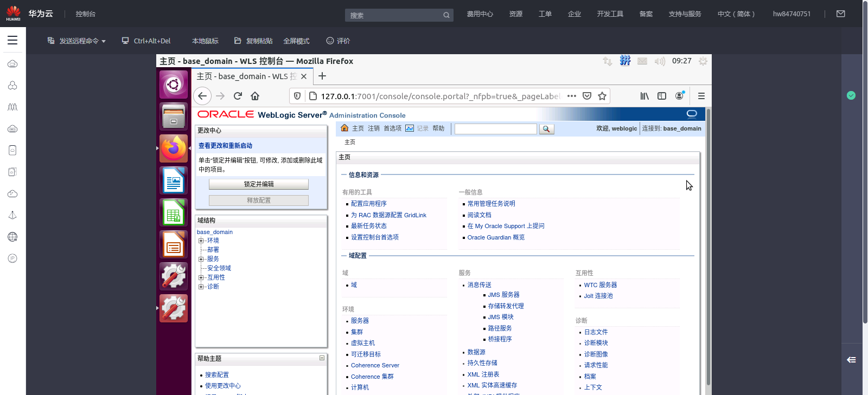Open 支持与服务 menu

click(685, 14)
